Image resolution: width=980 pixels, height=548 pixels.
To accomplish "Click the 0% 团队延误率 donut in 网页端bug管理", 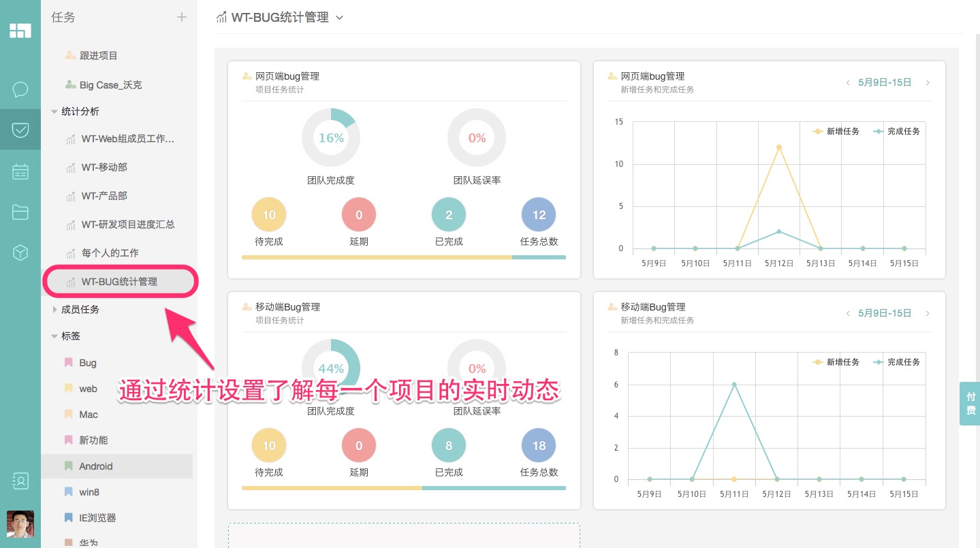I will 477,138.
